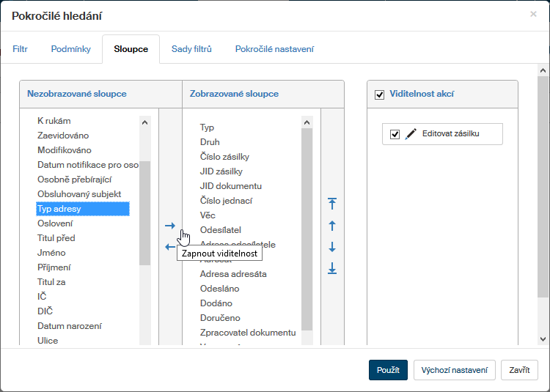Toggle the Viditelnost akcí checkbox
This screenshot has height=392, width=550.
pos(379,95)
